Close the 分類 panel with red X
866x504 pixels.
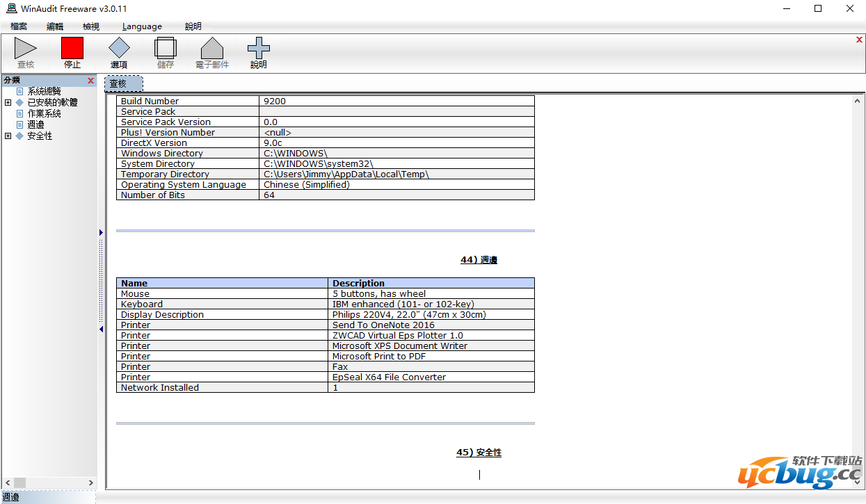click(x=90, y=81)
